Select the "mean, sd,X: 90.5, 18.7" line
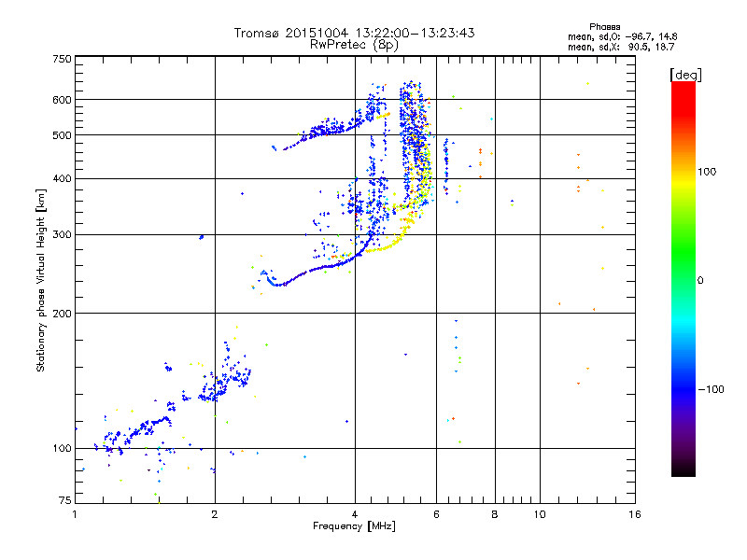 click(621, 47)
